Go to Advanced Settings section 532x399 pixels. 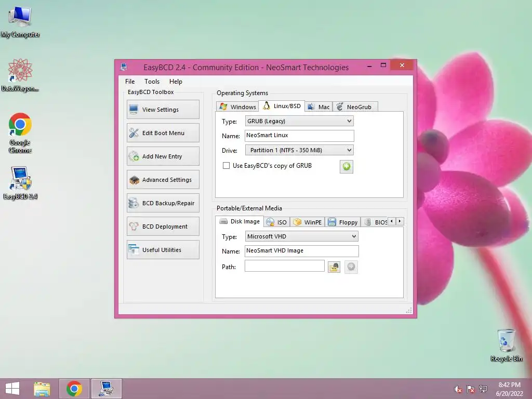(x=163, y=179)
